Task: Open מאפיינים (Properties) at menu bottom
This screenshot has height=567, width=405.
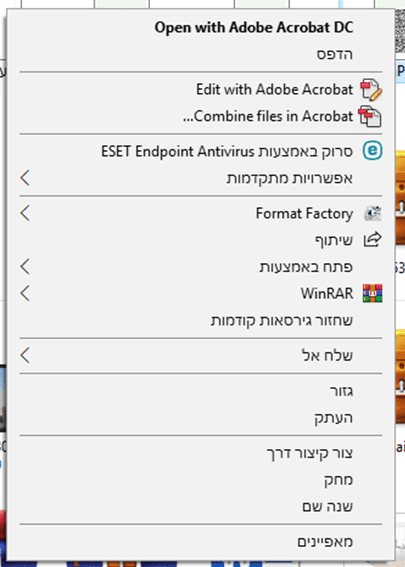Action: 325,542
